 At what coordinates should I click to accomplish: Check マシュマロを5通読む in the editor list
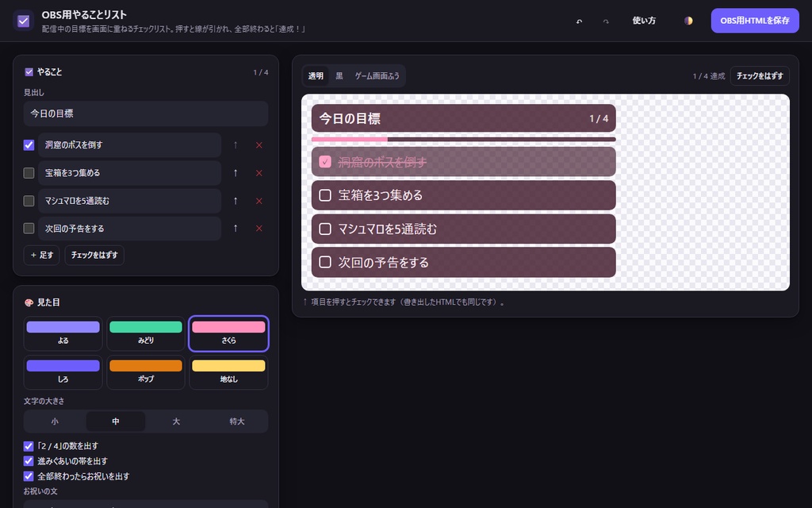(29, 201)
